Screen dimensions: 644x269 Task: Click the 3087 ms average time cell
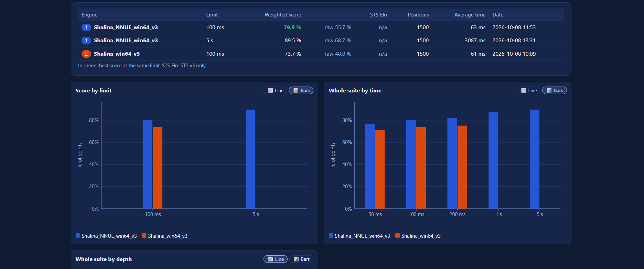click(475, 41)
